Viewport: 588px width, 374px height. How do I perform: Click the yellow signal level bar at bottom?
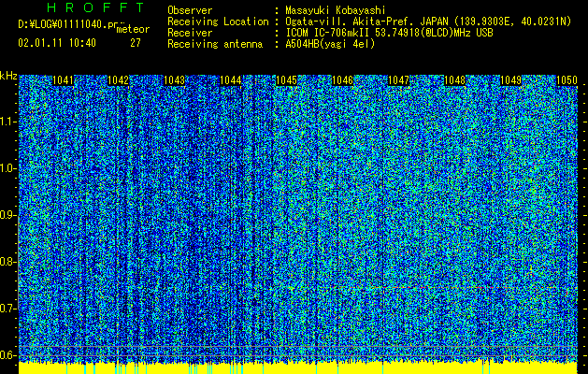point(298,368)
